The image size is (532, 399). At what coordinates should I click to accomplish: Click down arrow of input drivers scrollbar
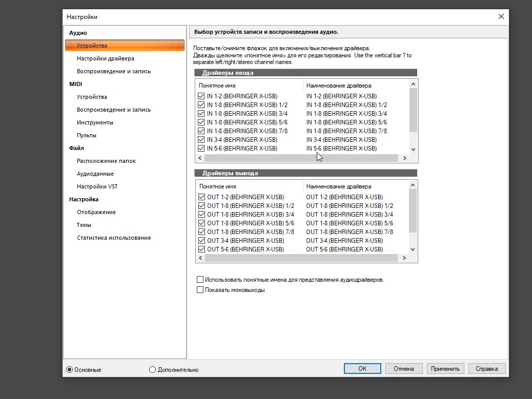pyautogui.click(x=413, y=149)
